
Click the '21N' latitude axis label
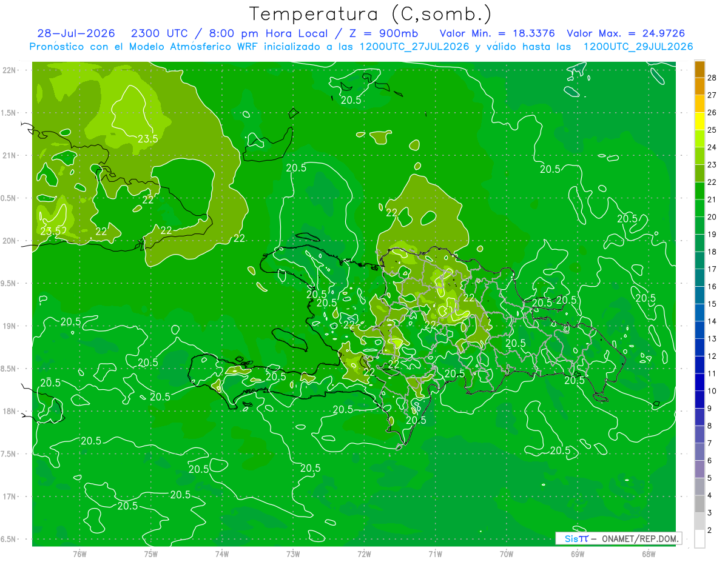pos(9,155)
